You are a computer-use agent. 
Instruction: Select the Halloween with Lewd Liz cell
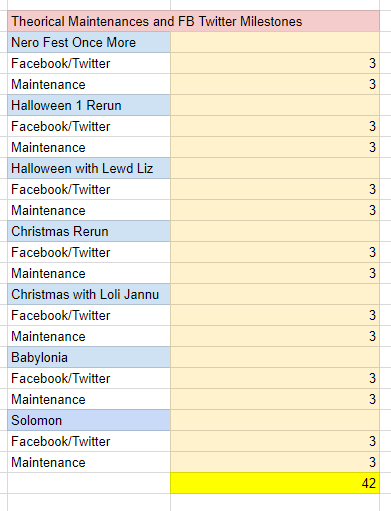pyautogui.click(x=89, y=168)
